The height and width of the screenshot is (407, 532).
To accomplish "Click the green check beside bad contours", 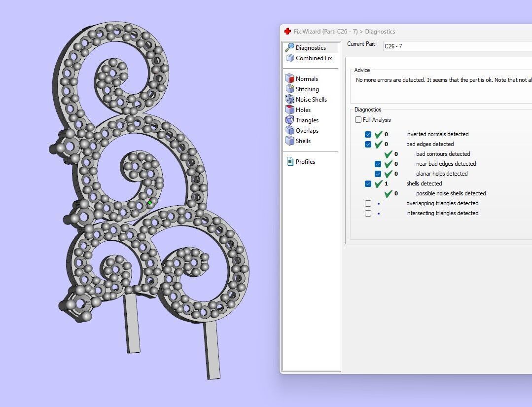I will 388,154.
